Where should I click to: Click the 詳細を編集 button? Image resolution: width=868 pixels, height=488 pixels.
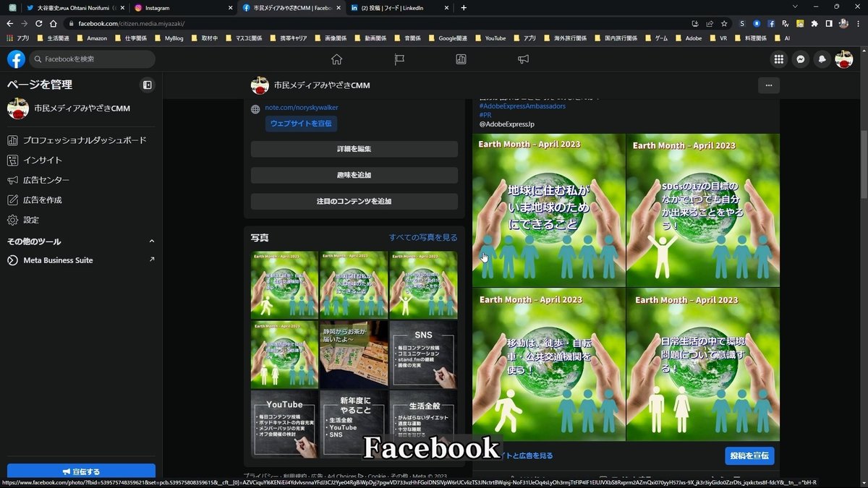pyautogui.click(x=354, y=149)
